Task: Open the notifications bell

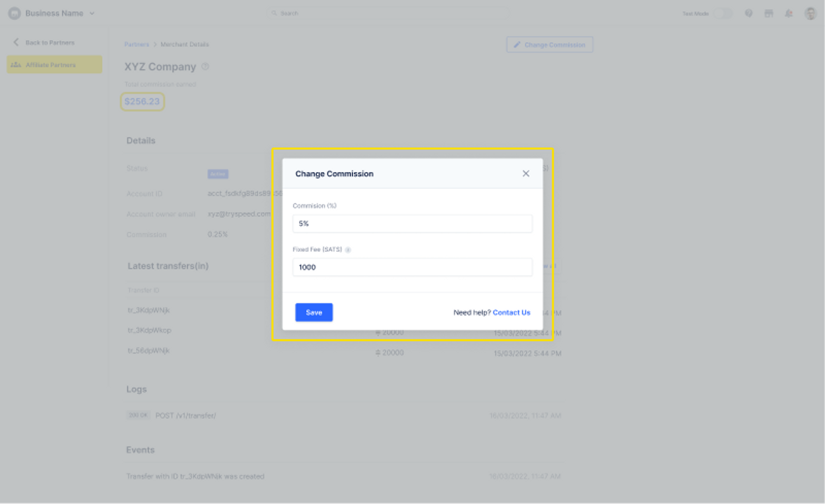Action: pos(789,14)
